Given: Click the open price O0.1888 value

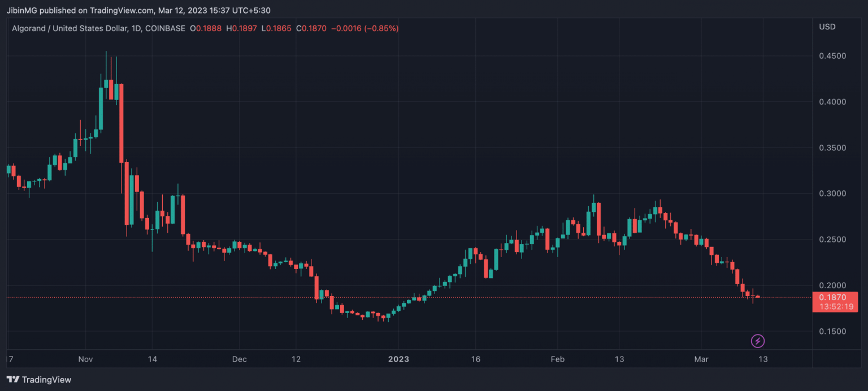Looking at the screenshot, I should pyautogui.click(x=206, y=28).
